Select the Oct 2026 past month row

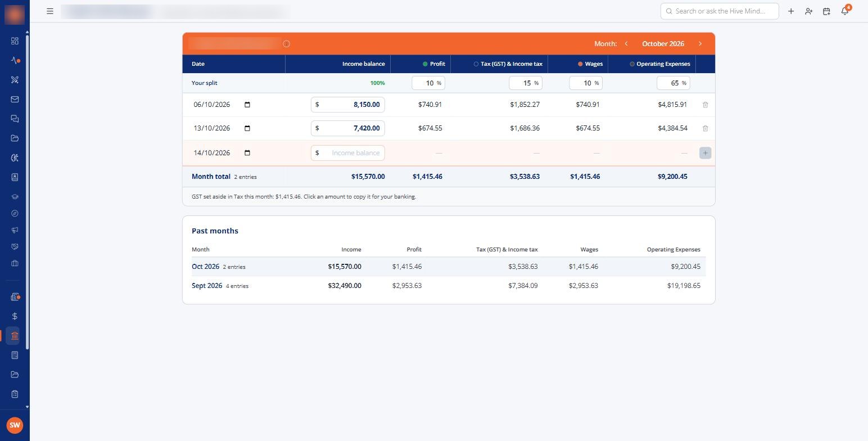[449, 267]
